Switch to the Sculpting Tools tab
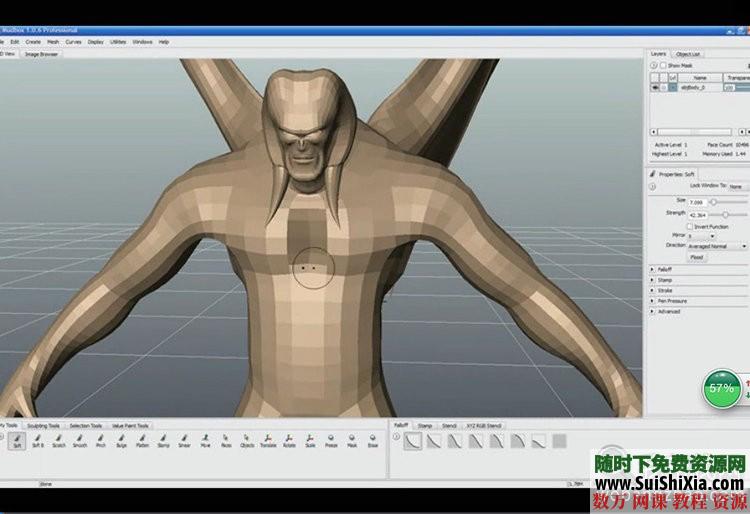 pos(44,426)
